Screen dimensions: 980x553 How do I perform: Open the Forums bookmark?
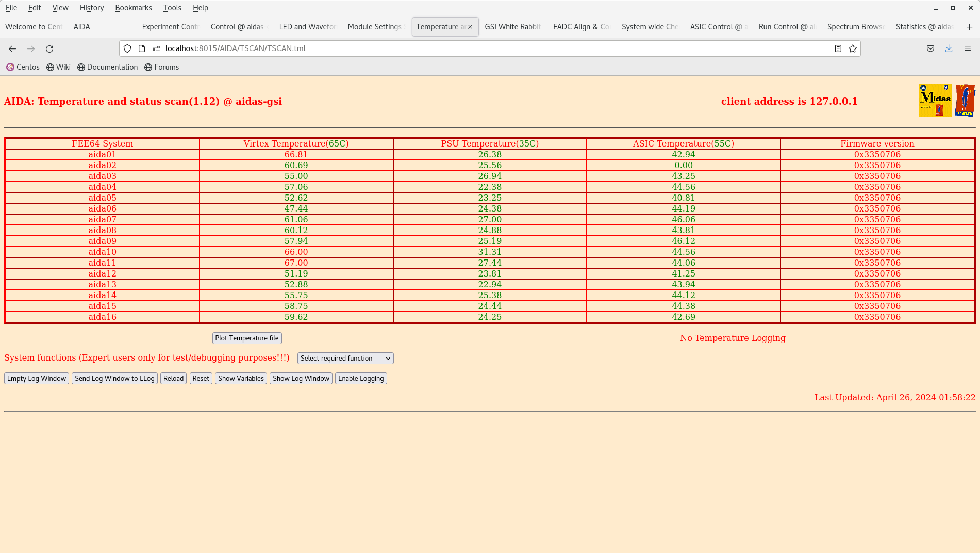tap(162, 67)
